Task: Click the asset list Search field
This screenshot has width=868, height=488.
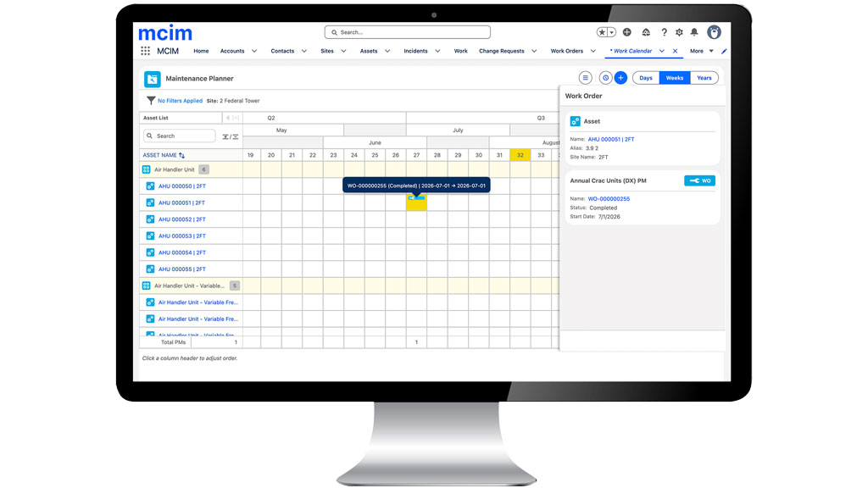Action: [180, 136]
